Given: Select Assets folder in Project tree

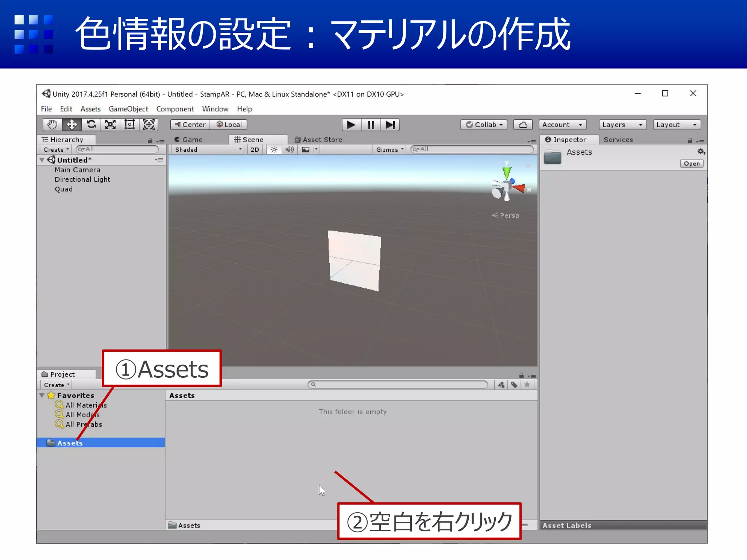Looking at the screenshot, I should (x=101, y=443).
